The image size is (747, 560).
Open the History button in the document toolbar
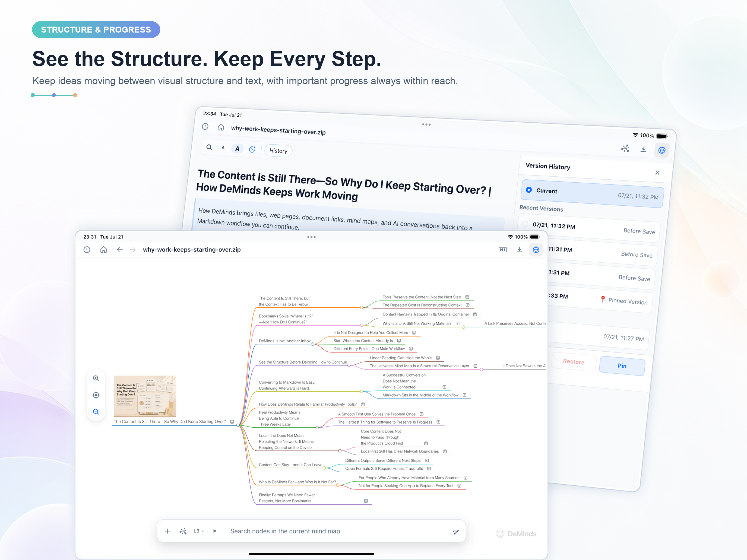pyautogui.click(x=278, y=151)
